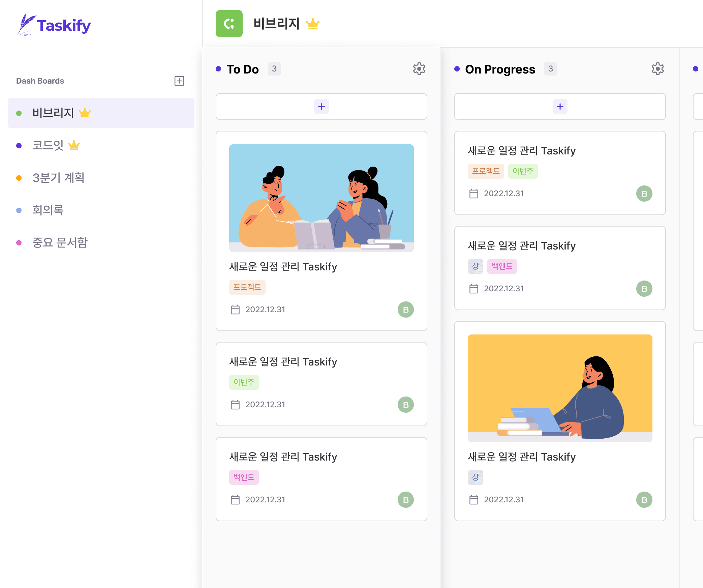Toggle the 프로젝트 tag on first To Do card

click(246, 287)
